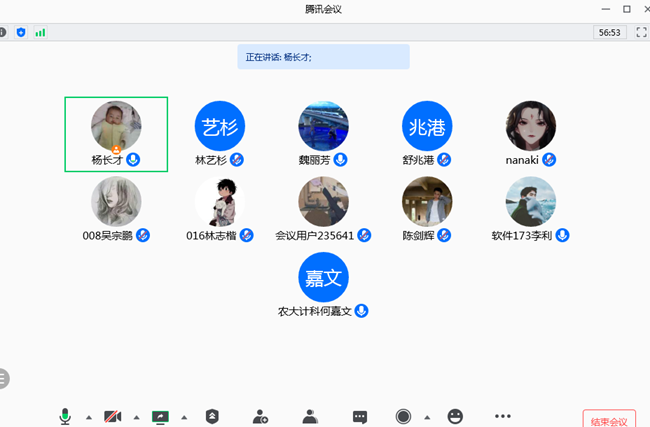The width and height of the screenshot is (650, 427).
Task: Click 陈剑辉's muted mic icon
Action: [444, 235]
